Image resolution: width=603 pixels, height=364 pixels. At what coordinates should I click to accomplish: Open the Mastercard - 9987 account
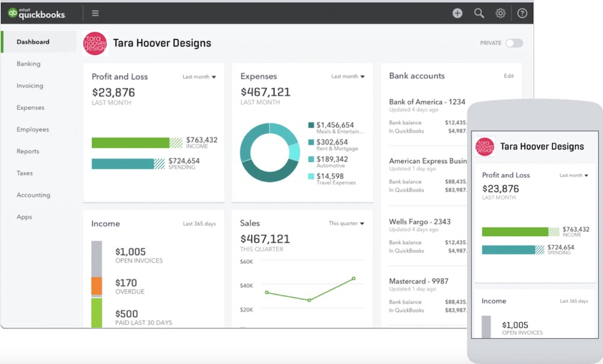pyautogui.click(x=418, y=281)
